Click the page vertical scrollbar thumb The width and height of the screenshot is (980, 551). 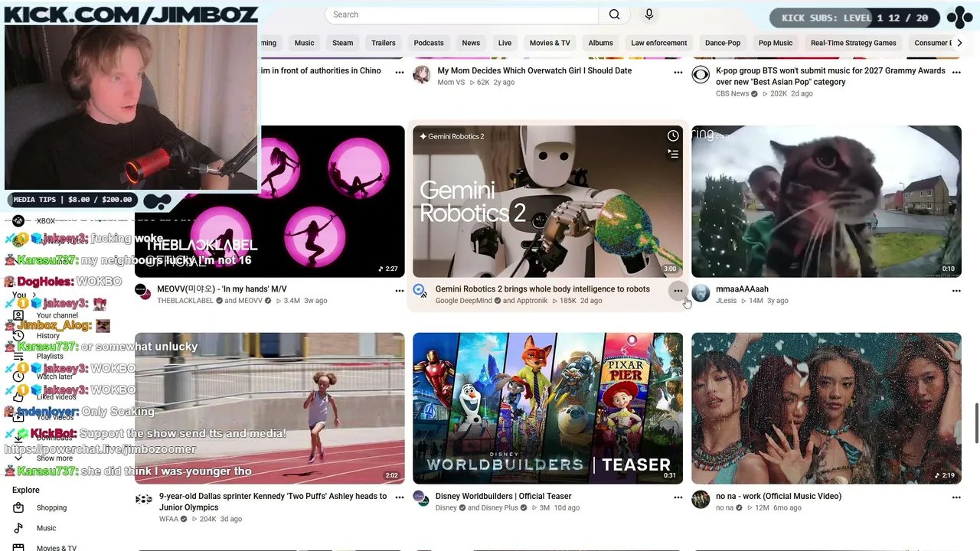(x=976, y=422)
